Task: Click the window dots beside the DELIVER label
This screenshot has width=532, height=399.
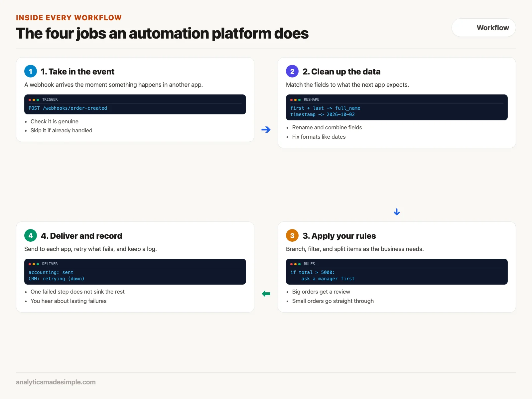Action: tap(34, 264)
